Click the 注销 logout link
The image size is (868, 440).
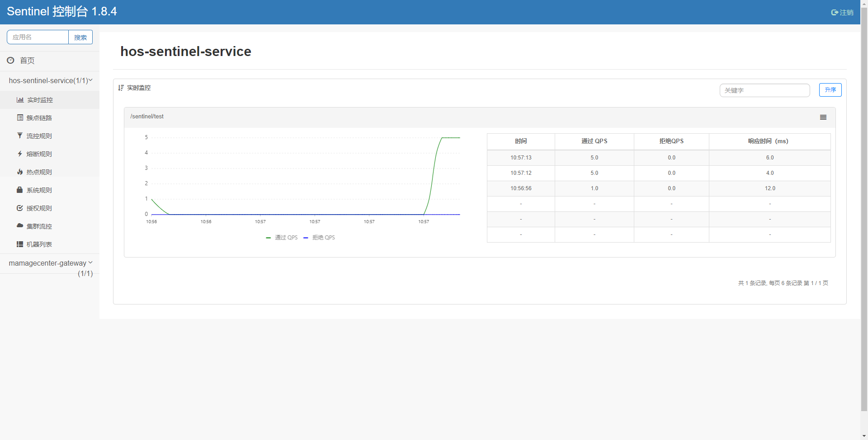[843, 12]
